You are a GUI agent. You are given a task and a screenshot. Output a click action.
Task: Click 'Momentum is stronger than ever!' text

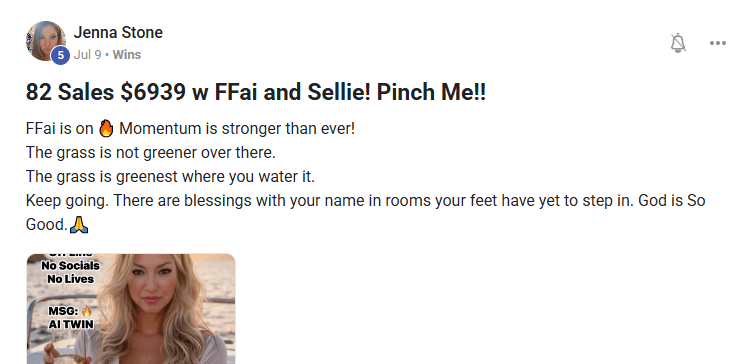click(237, 128)
